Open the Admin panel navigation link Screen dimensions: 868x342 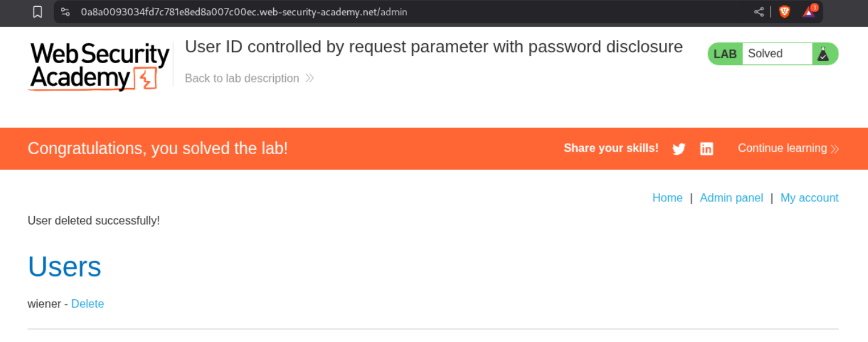[x=731, y=198]
